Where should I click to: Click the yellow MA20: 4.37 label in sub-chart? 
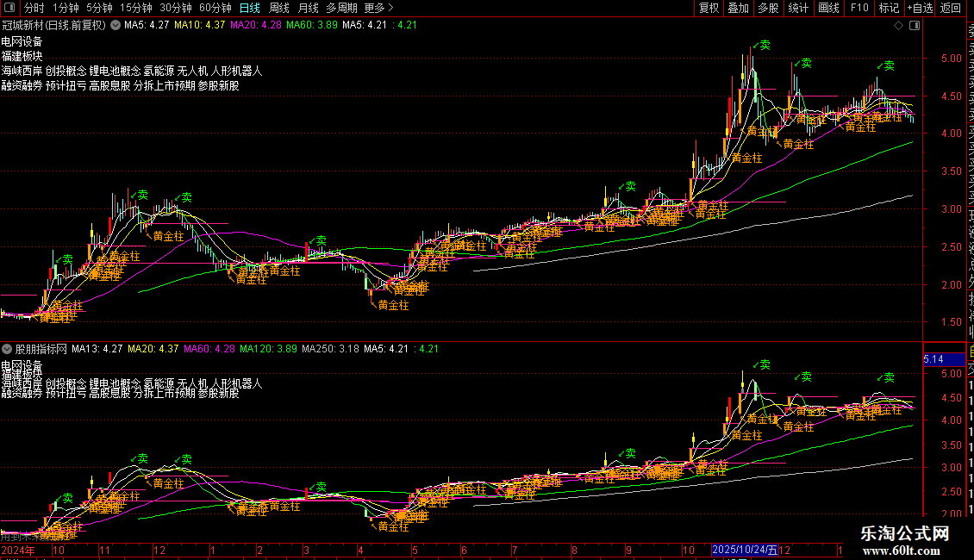click(153, 349)
